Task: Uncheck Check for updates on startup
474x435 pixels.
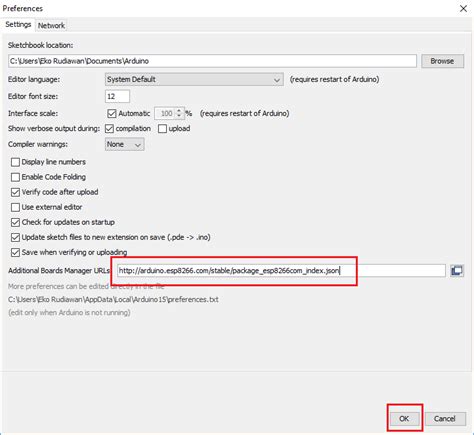Action: [x=15, y=222]
